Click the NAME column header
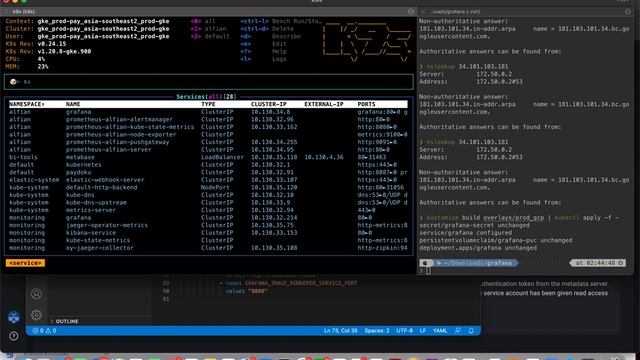This screenshot has height=360, width=640. click(x=73, y=104)
